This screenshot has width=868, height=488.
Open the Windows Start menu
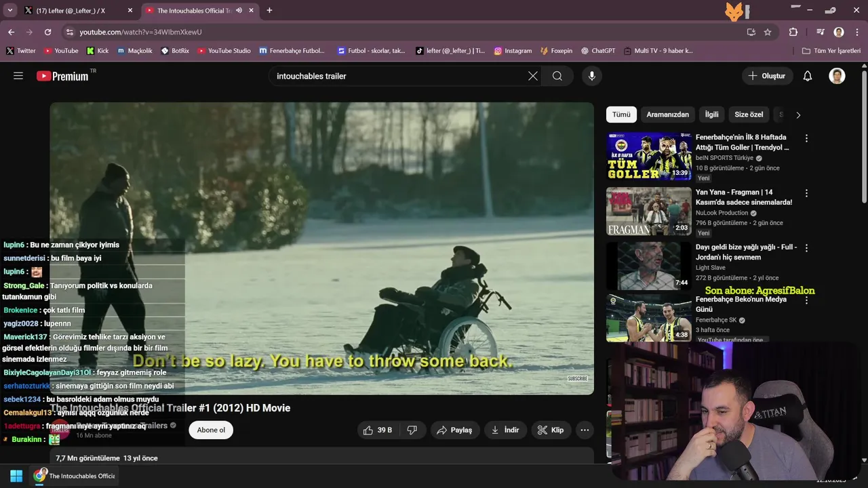pyautogui.click(x=16, y=476)
